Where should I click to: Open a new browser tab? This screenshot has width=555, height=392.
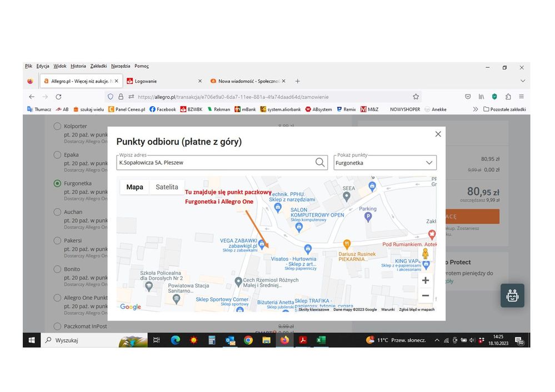click(x=298, y=81)
